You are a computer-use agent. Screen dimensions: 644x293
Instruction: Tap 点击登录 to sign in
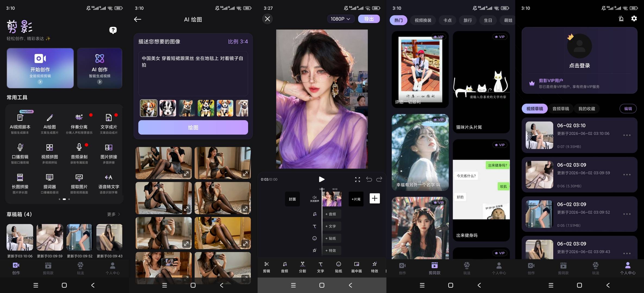pos(579,66)
